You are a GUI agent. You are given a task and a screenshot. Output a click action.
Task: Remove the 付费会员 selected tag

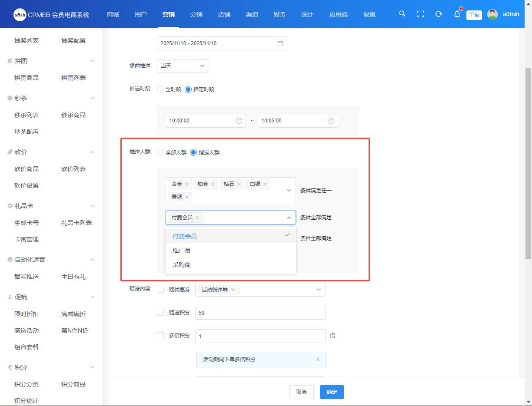[197, 218]
